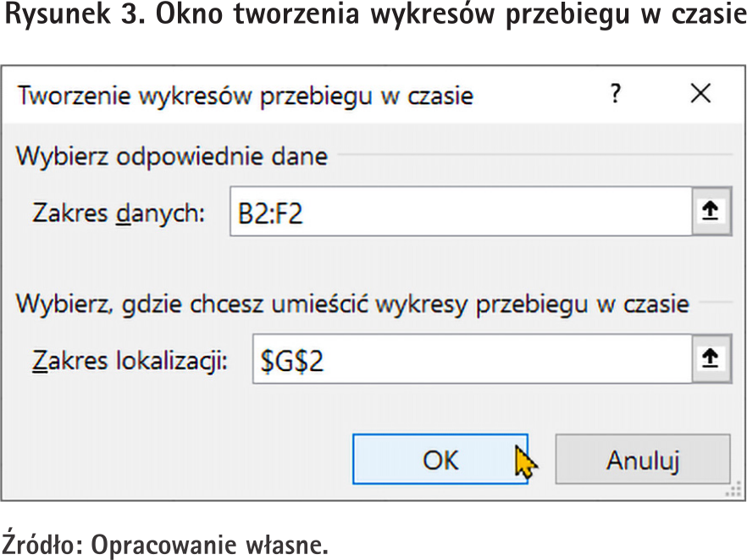Image resolution: width=747 pixels, height=560 pixels.
Task: Click the Zakres lokalizacji input field
Action: pyautogui.click(x=472, y=359)
